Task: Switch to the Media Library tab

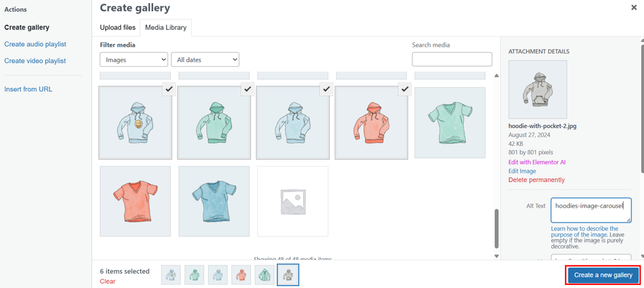Action: point(166,28)
